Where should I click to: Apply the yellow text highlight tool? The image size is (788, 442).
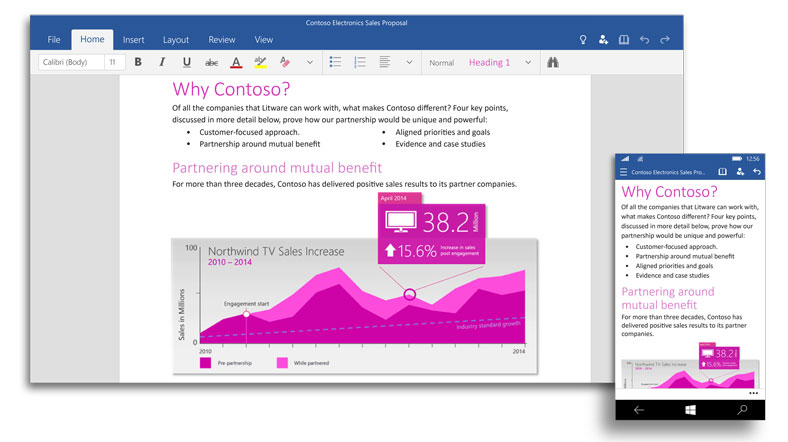tap(260, 62)
